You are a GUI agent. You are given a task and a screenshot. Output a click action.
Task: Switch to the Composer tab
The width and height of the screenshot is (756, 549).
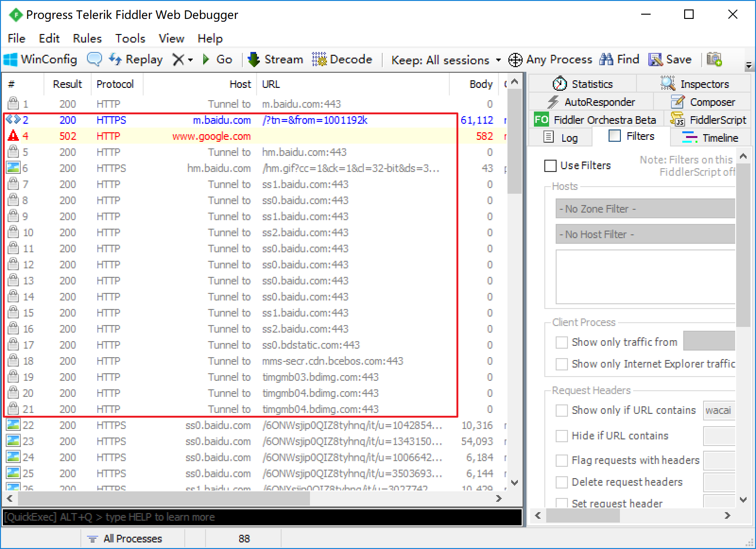coord(703,102)
